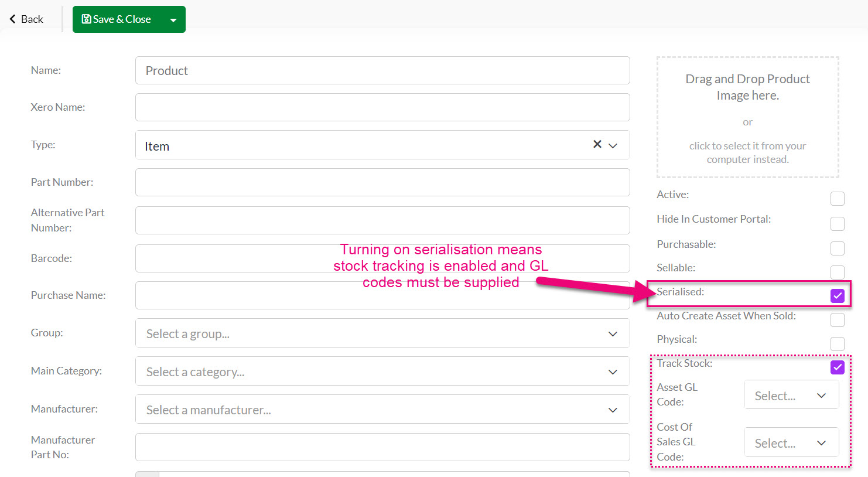Click the Alternative Part Number field
The image size is (868, 477).
coord(382,220)
